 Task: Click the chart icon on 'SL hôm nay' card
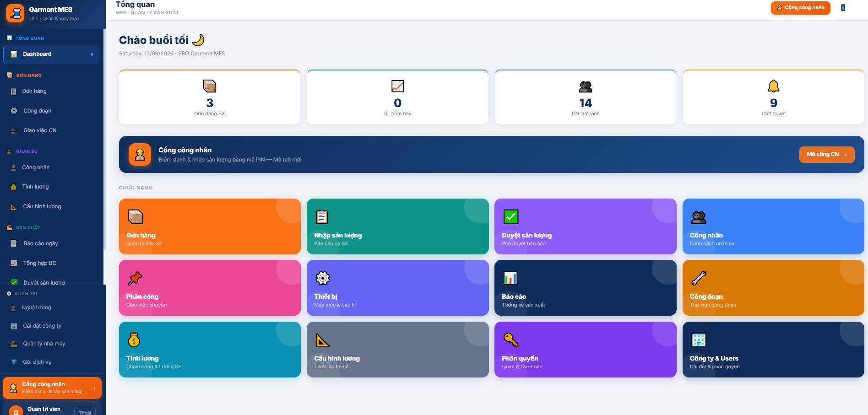click(397, 86)
